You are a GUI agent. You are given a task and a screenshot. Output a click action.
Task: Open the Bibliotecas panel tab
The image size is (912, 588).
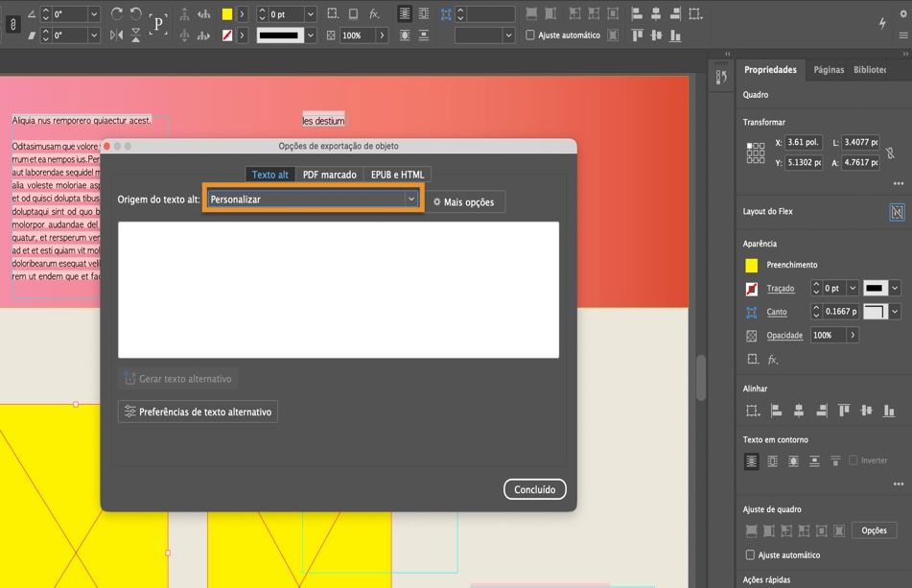click(870, 69)
